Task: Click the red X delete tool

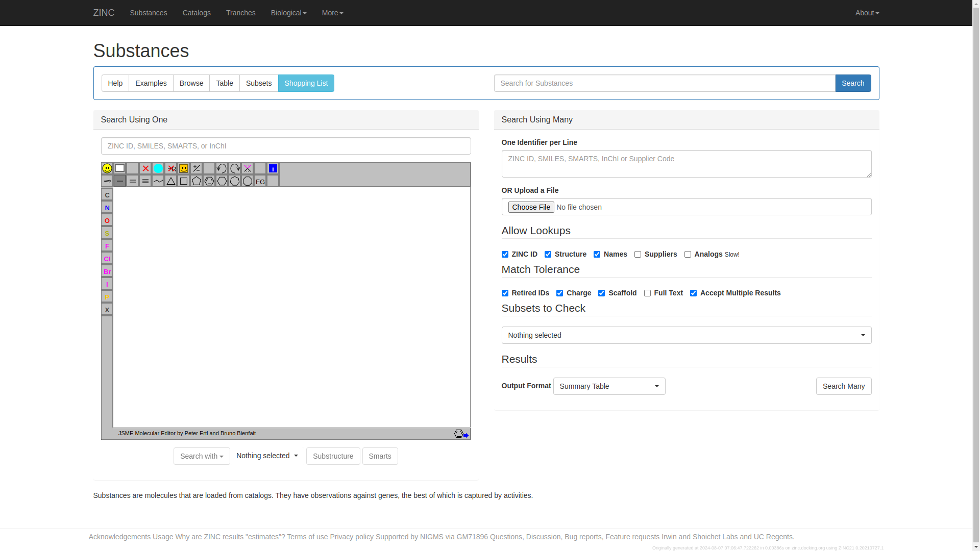Action: (x=145, y=168)
